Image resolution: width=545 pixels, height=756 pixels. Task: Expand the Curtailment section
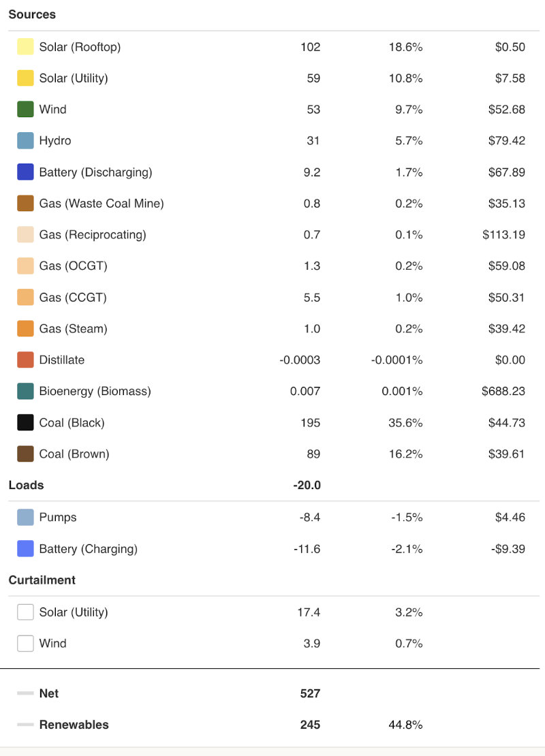click(x=41, y=580)
